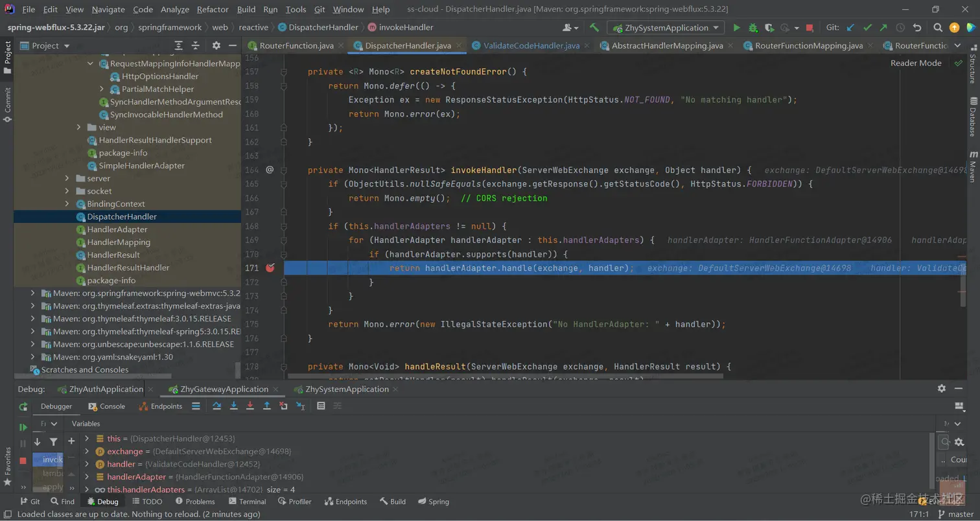This screenshot has height=521, width=980.
Task: Build the project with the hammer icon
Action: pos(594,28)
